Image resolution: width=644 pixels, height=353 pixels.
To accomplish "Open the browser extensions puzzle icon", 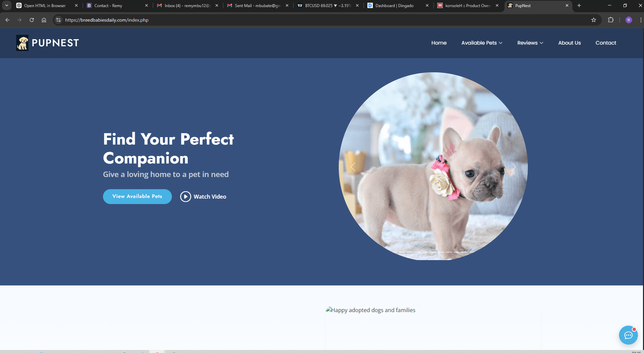I will pyautogui.click(x=611, y=20).
